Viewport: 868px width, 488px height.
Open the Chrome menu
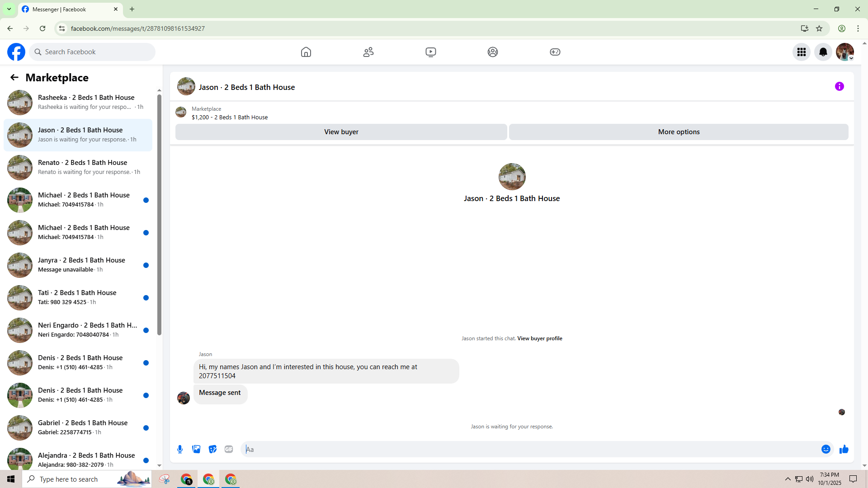pyautogui.click(x=858, y=28)
